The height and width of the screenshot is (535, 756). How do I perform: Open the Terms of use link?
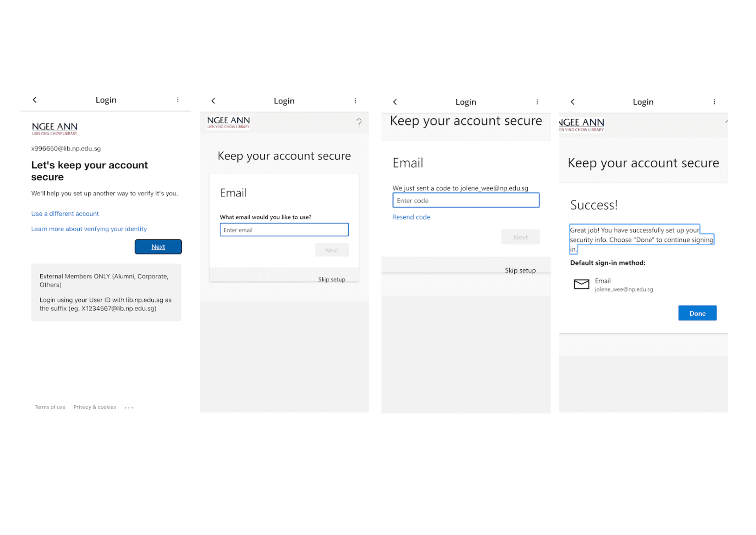[x=50, y=407]
